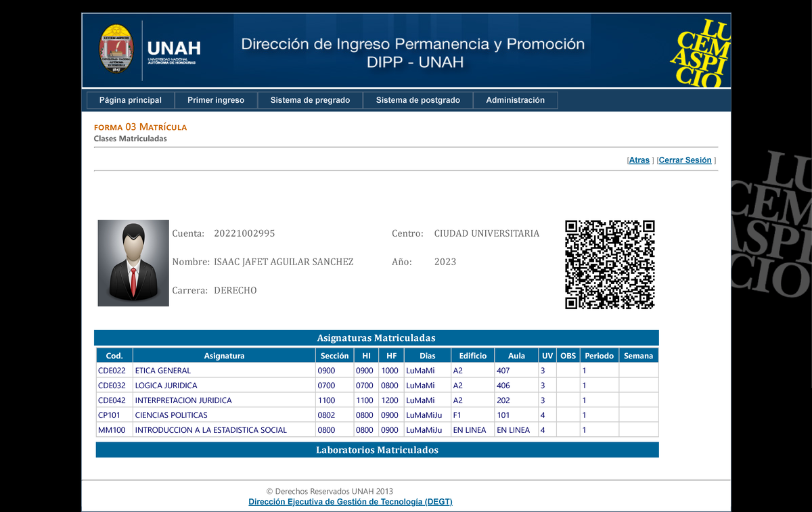
Task: Click the UNAH university crest logo
Action: [116, 49]
